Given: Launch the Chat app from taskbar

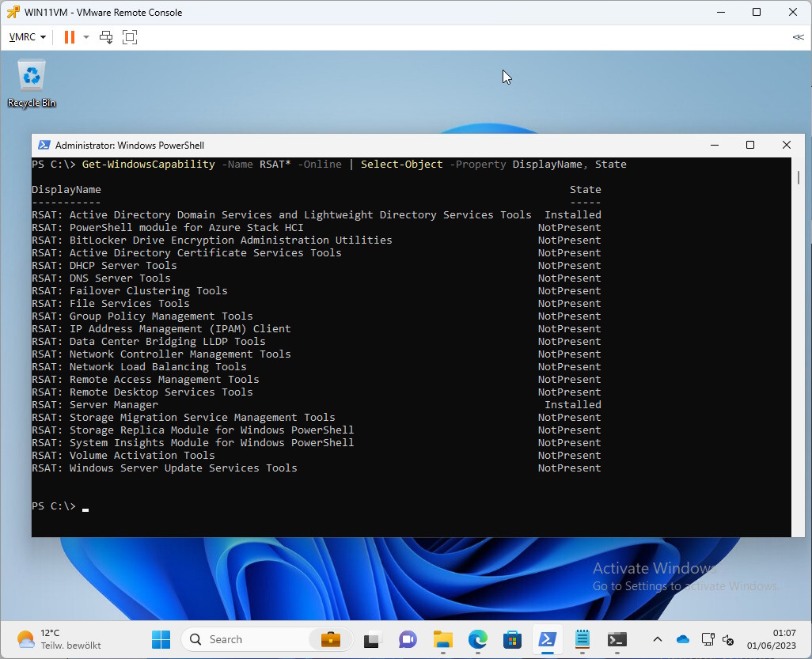Looking at the screenshot, I should tap(408, 640).
